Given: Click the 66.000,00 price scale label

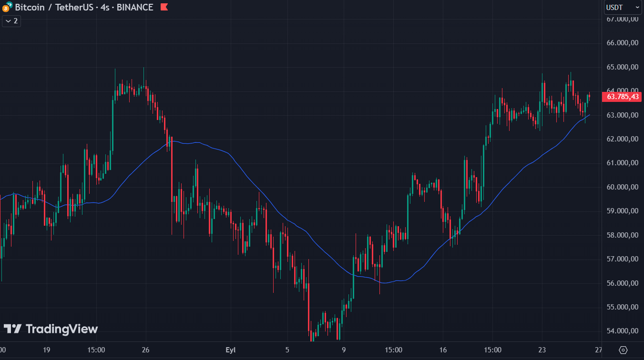Looking at the screenshot, I should (623, 43).
